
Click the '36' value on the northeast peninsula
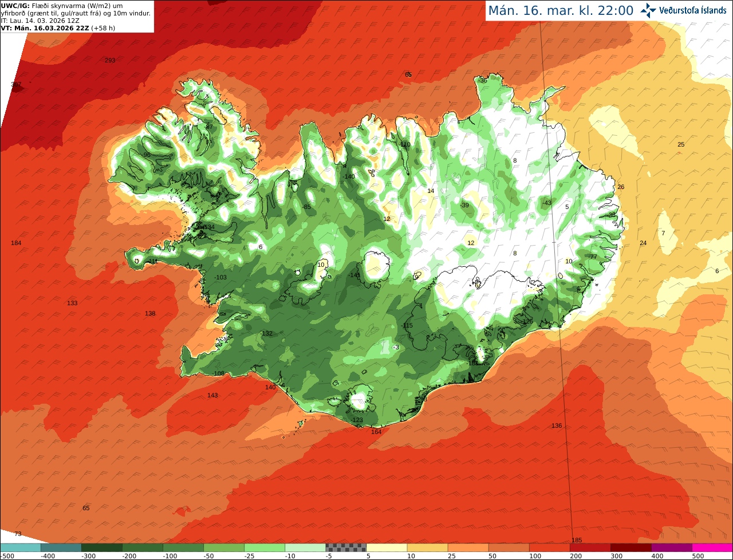(x=483, y=81)
